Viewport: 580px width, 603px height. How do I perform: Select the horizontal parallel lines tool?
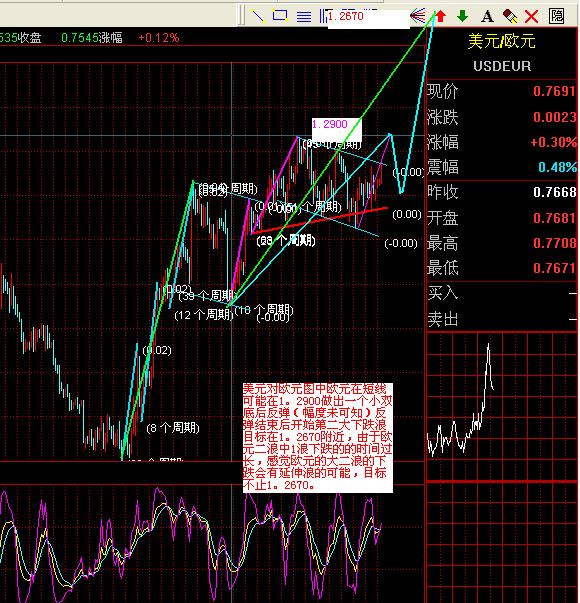point(304,16)
